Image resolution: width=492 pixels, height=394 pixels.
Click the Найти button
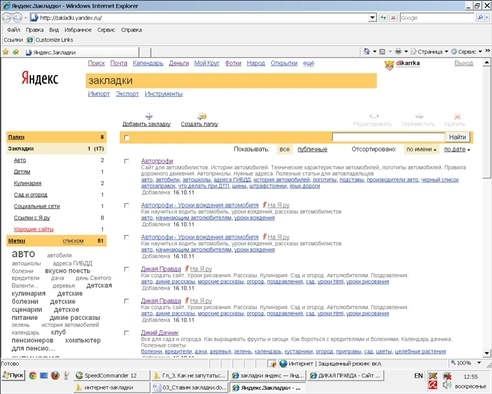click(457, 137)
